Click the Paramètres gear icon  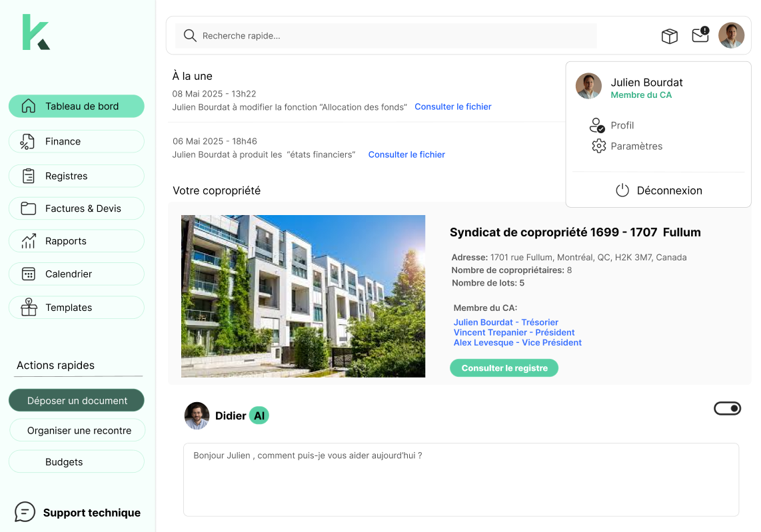click(x=598, y=146)
